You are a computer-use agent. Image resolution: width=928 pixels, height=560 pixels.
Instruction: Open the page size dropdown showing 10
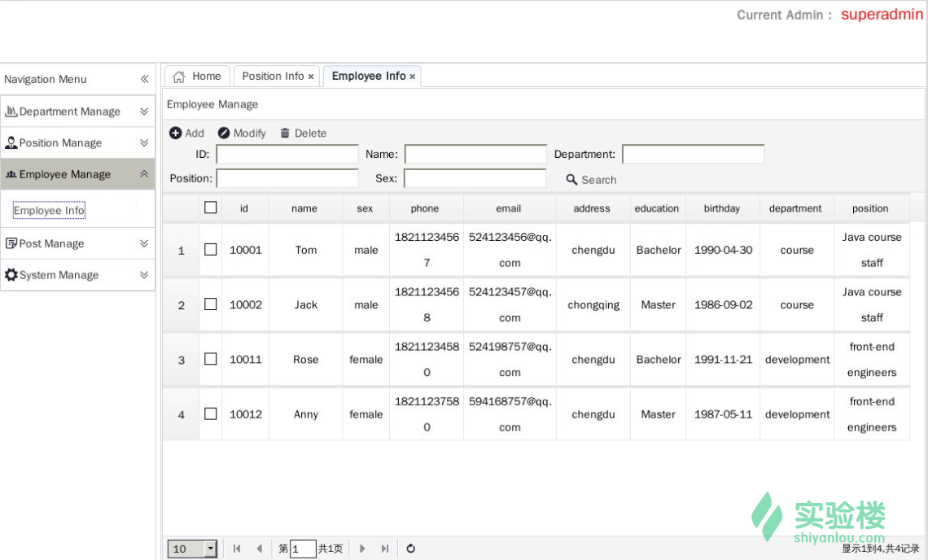[210, 549]
